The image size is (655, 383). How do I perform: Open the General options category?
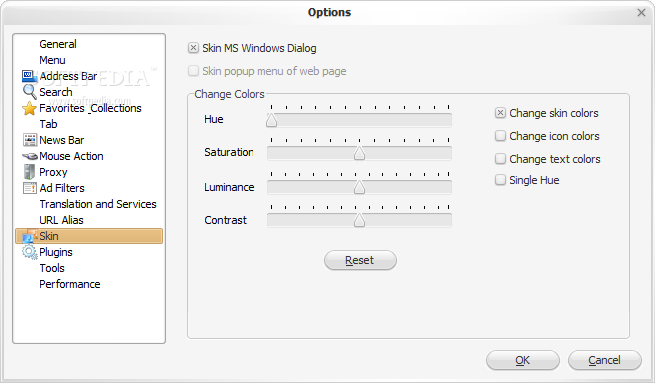[58, 44]
